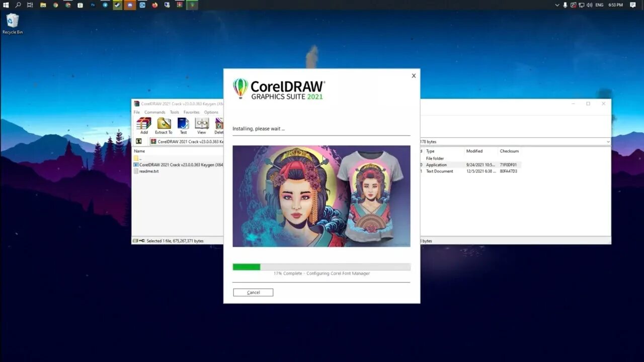Image resolution: width=644 pixels, height=362 pixels.
Task: Click the geisha artwork banner in installer
Action: [321, 196]
